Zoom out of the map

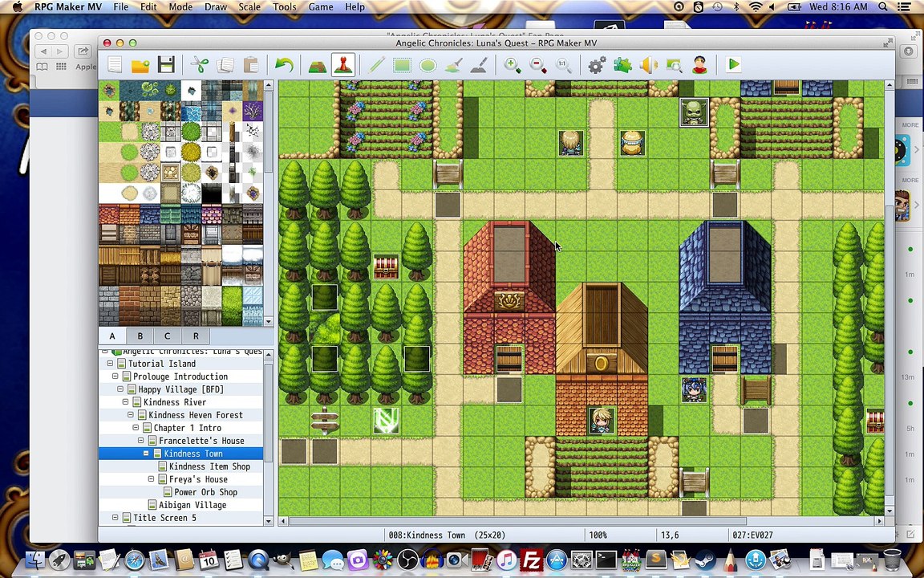point(538,64)
